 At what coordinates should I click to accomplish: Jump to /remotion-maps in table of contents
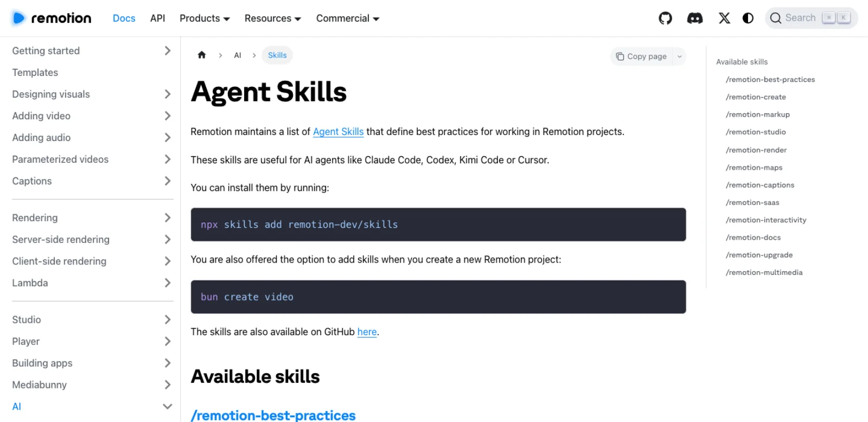(754, 168)
